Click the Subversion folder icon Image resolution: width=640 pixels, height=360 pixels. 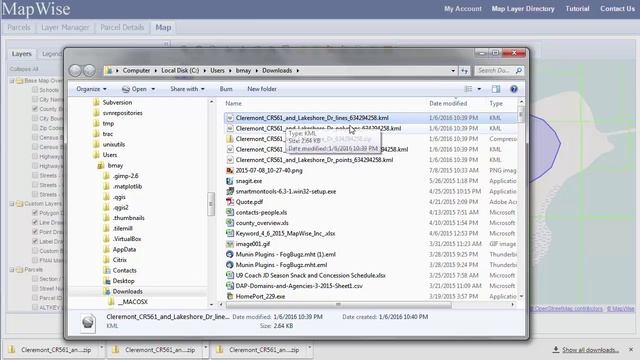click(x=96, y=102)
